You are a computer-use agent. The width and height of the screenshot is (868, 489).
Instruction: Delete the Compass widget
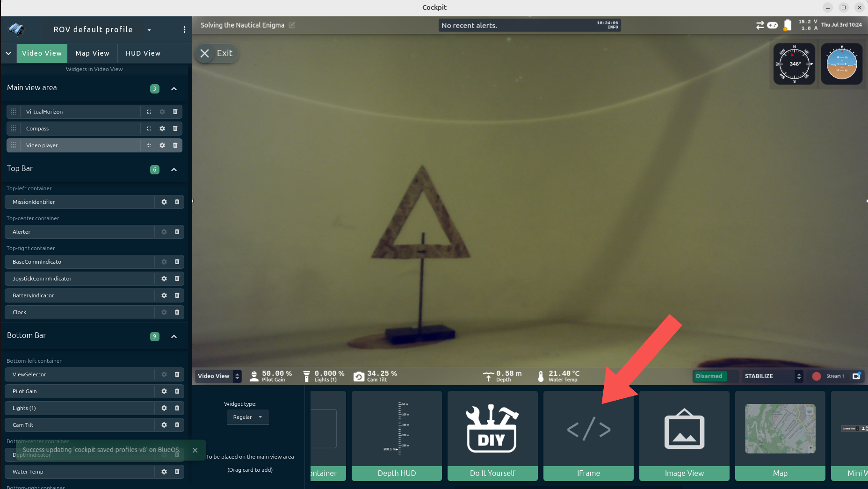pyautogui.click(x=175, y=129)
